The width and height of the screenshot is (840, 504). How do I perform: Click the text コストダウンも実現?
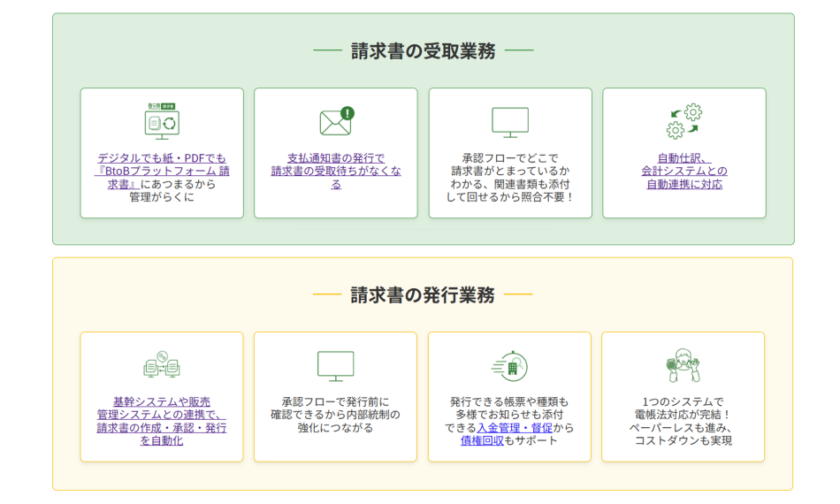coord(683,440)
